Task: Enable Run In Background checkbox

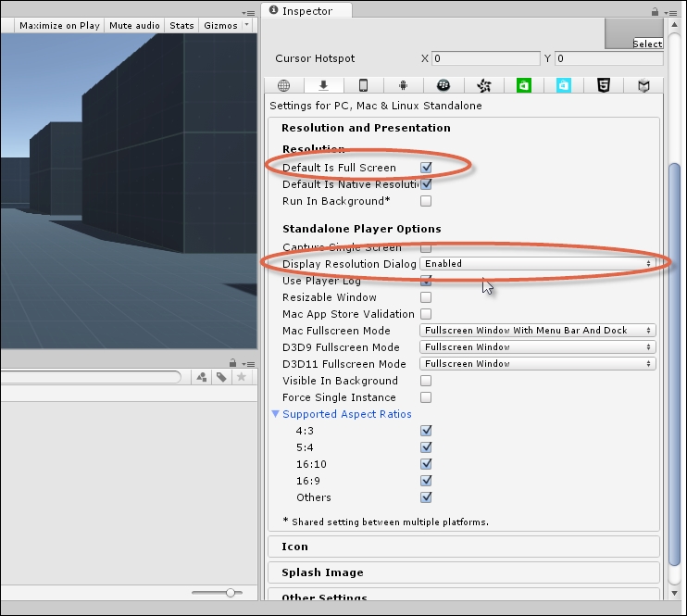Action: pyautogui.click(x=426, y=201)
